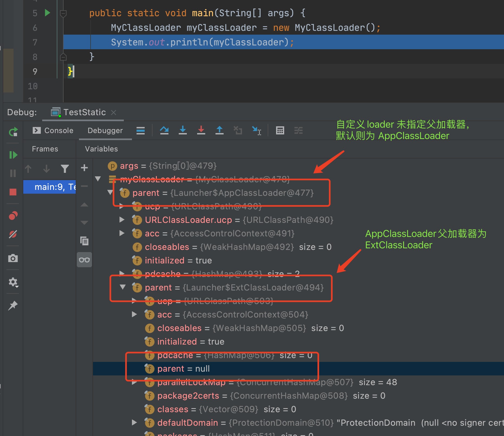Click the red Stop icon
The image size is (504, 436).
point(13,192)
